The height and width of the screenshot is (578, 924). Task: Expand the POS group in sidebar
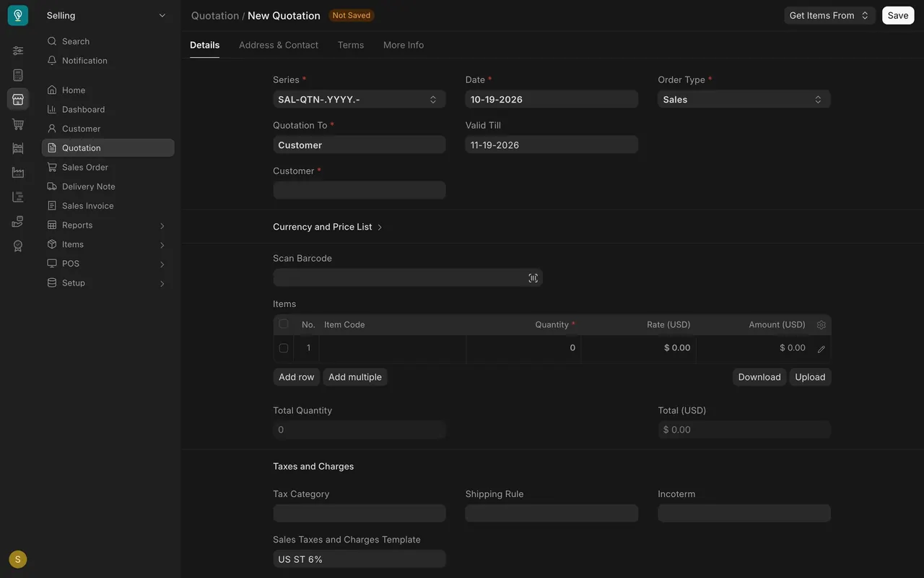pyautogui.click(x=108, y=264)
